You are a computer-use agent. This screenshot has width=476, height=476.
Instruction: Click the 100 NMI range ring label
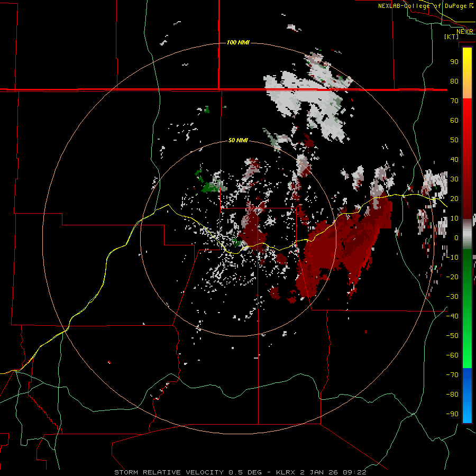[x=239, y=42]
